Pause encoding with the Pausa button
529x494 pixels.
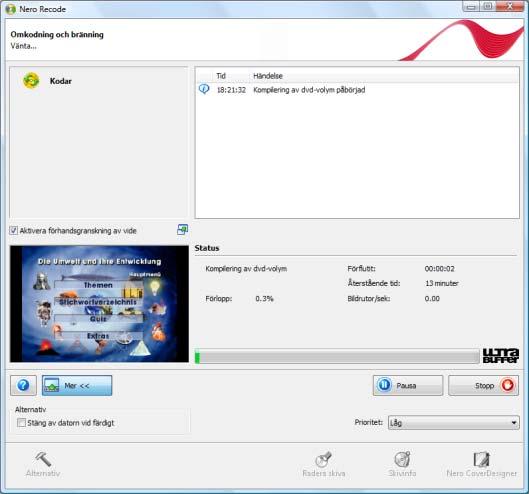pos(408,385)
